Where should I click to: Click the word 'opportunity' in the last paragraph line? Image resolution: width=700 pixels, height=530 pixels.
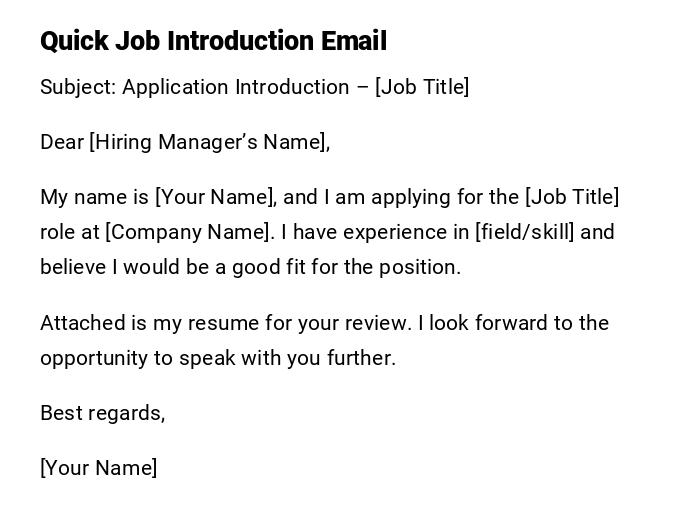(x=94, y=358)
